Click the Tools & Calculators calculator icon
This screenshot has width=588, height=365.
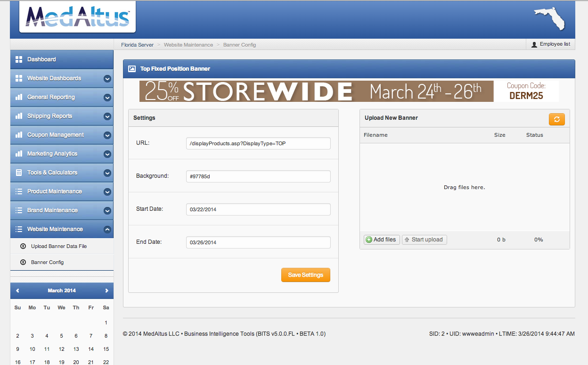click(x=19, y=173)
